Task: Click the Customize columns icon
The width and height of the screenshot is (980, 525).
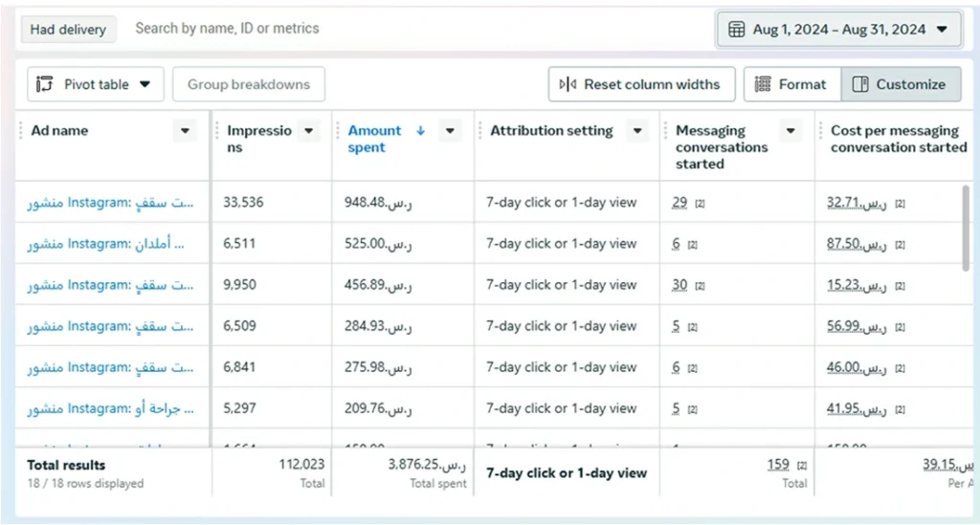Action: (860, 84)
